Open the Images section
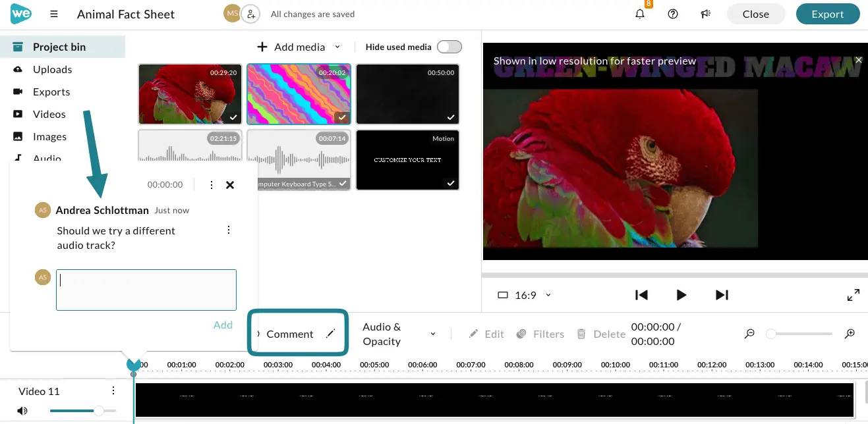The image size is (868, 424). [x=49, y=136]
